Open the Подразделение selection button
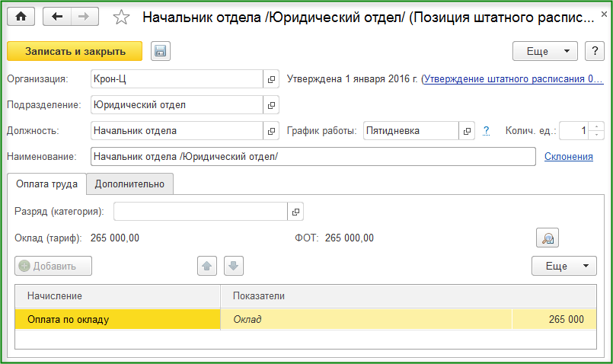Image resolution: width=613 pixels, height=364 pixels. [272, 105]
